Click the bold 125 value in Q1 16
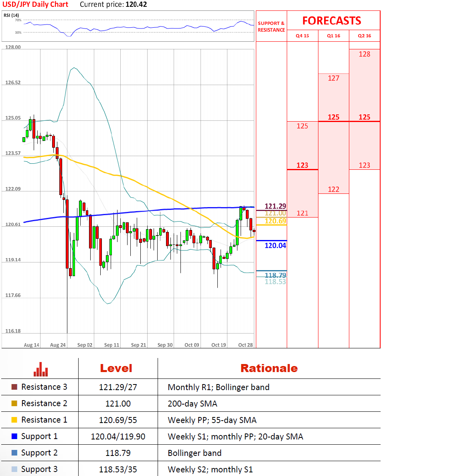This screenshot has width=462, height=476. 333,117
